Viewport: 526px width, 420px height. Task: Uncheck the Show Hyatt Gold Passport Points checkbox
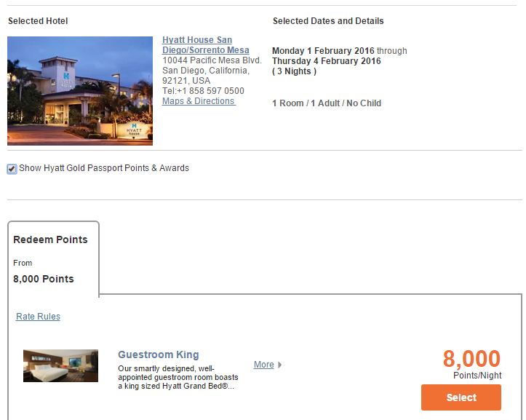[12, 169]
